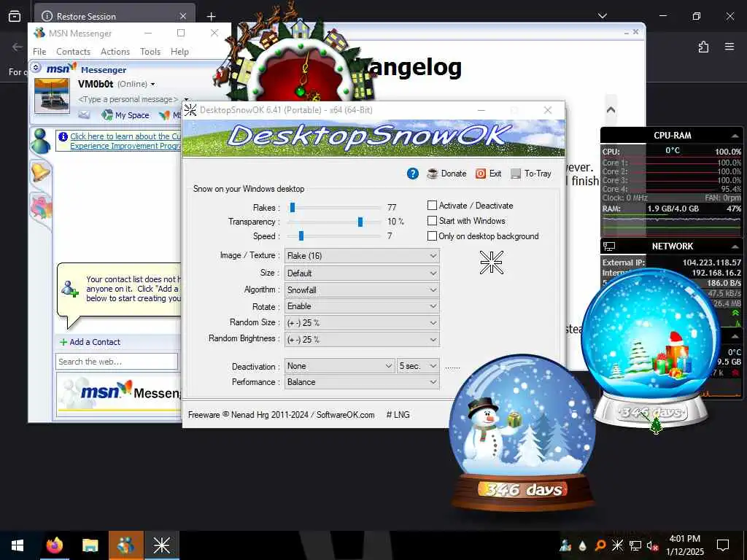Open the notification center icon
Viewport: 747px width, 560px height.
pos(723,545)
